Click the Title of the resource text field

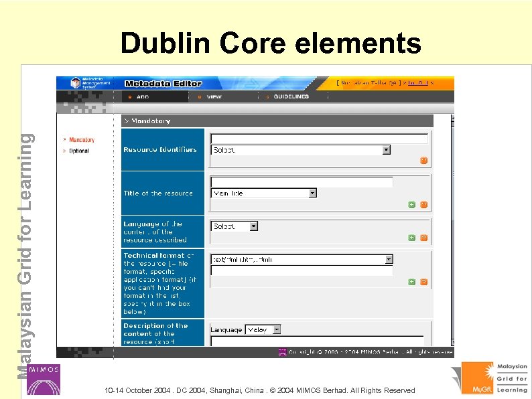point(302,181)
